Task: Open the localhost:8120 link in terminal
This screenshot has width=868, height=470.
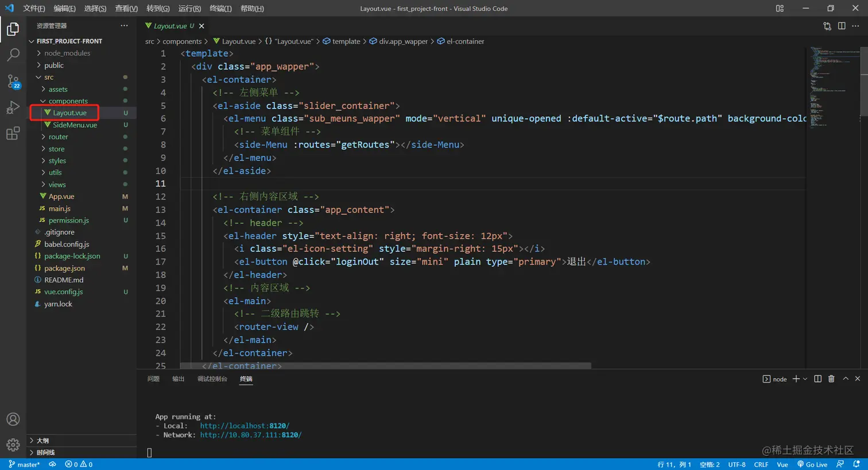Action: tap(245, 426)
